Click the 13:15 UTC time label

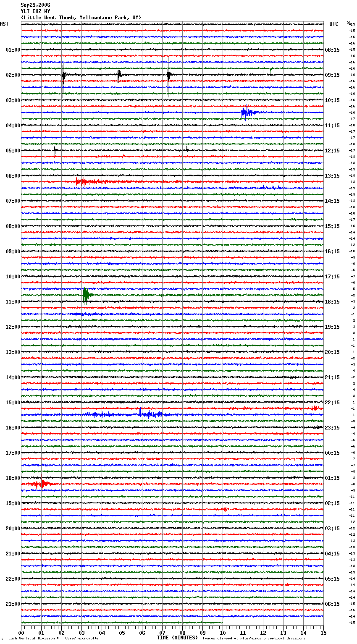332,176
